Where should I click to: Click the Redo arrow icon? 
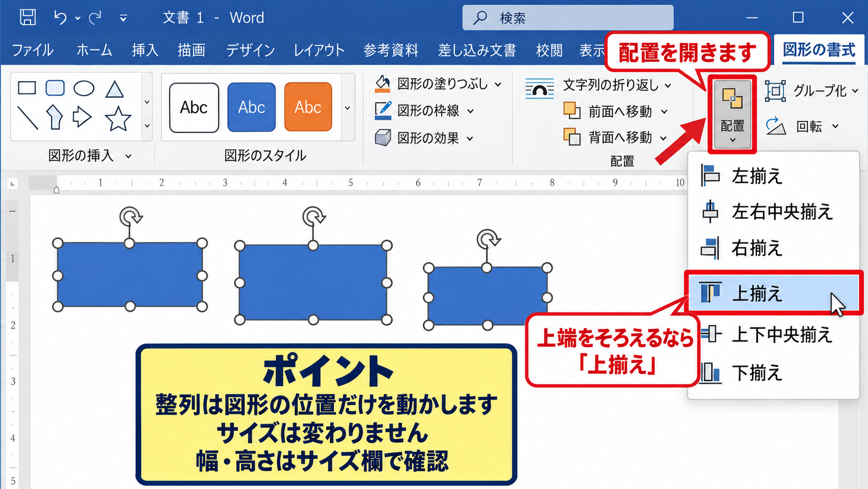95,18
